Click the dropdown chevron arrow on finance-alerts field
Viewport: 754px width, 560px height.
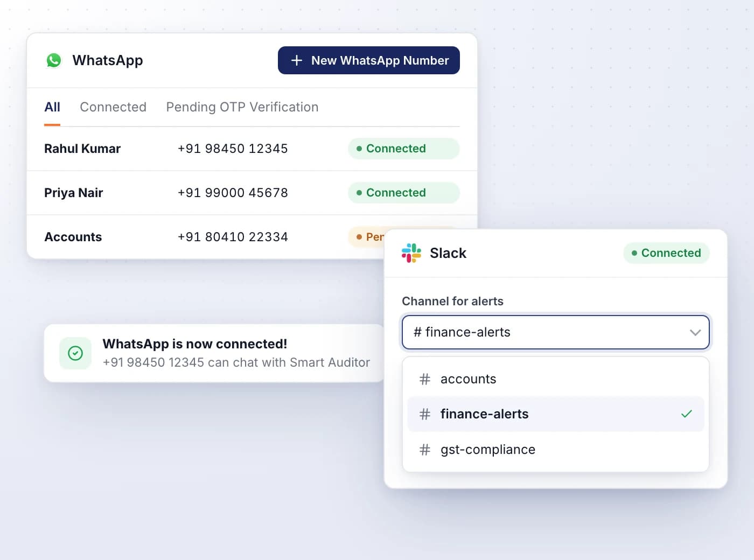[x=695, y=332]
